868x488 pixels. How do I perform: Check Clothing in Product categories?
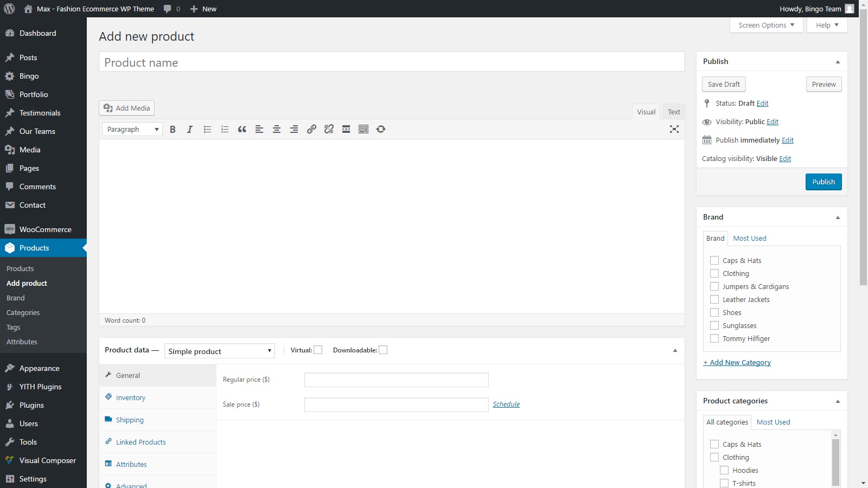point(714,457)
